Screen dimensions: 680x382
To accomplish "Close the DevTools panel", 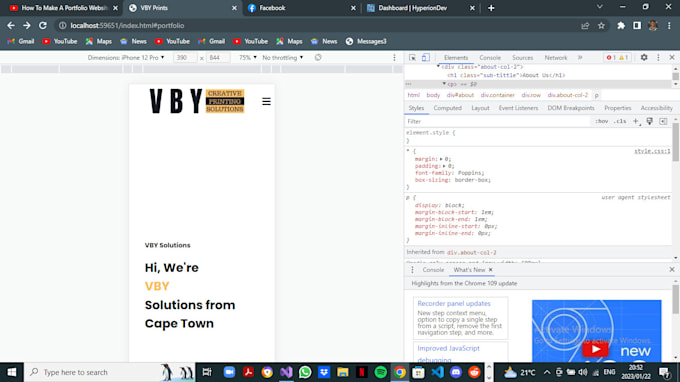I will pos(672,57).
